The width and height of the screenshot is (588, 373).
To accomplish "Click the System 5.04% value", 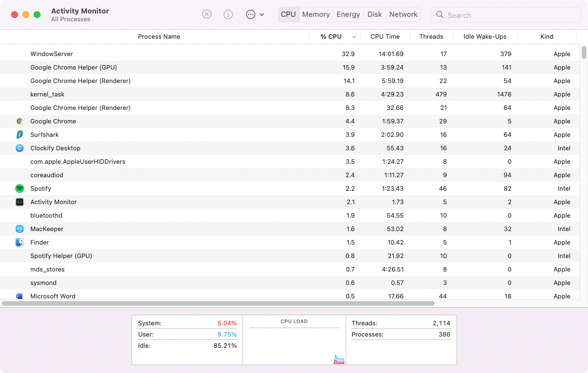I will click(227, 323).
